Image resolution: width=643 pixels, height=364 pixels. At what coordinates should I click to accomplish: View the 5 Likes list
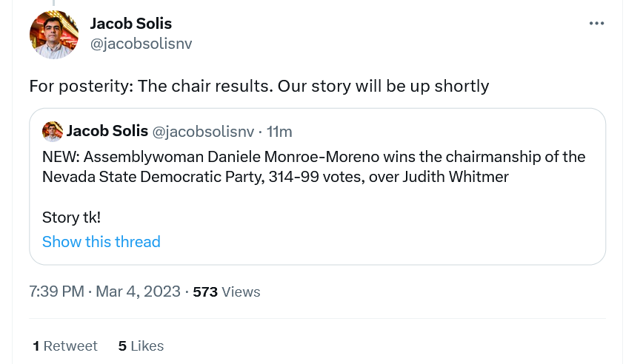point(141,346)
